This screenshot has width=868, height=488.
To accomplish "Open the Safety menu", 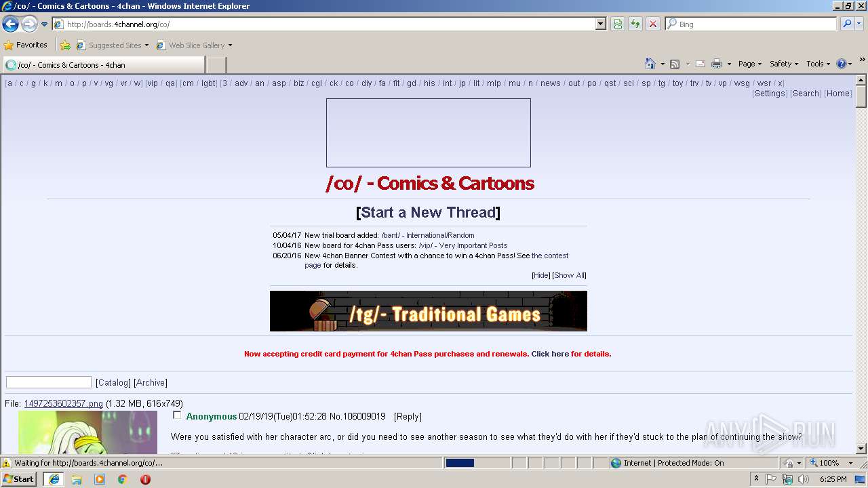I will click(x=784, y=64).
